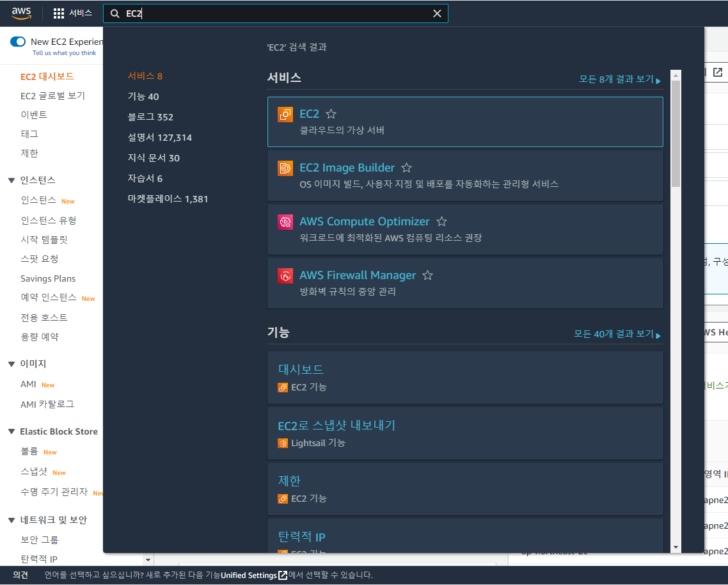Open EC2 Image Builder service result

pos(465,175)
